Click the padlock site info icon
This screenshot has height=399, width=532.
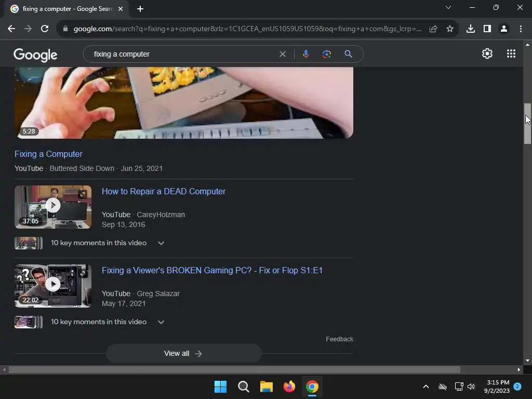[65, 29]
